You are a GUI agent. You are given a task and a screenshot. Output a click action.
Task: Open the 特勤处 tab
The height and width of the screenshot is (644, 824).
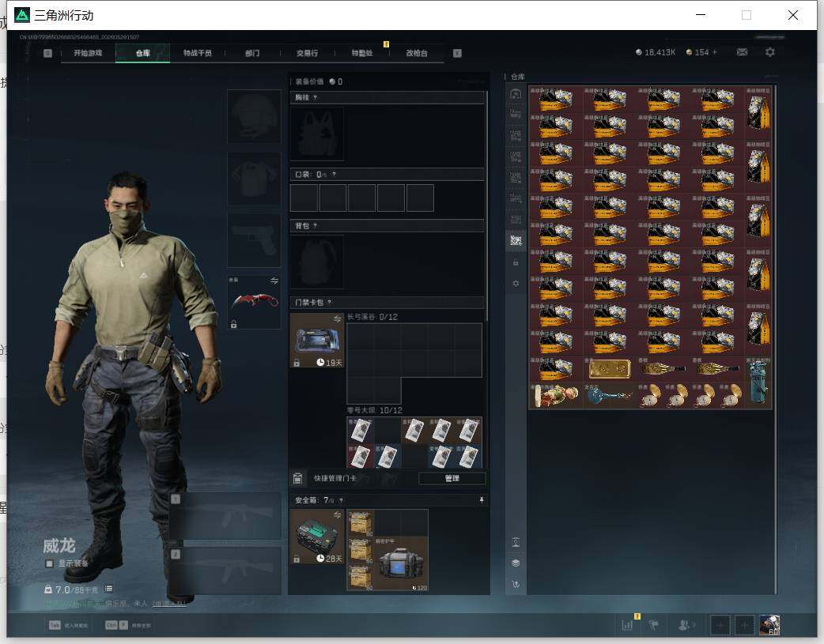[362, 53]
